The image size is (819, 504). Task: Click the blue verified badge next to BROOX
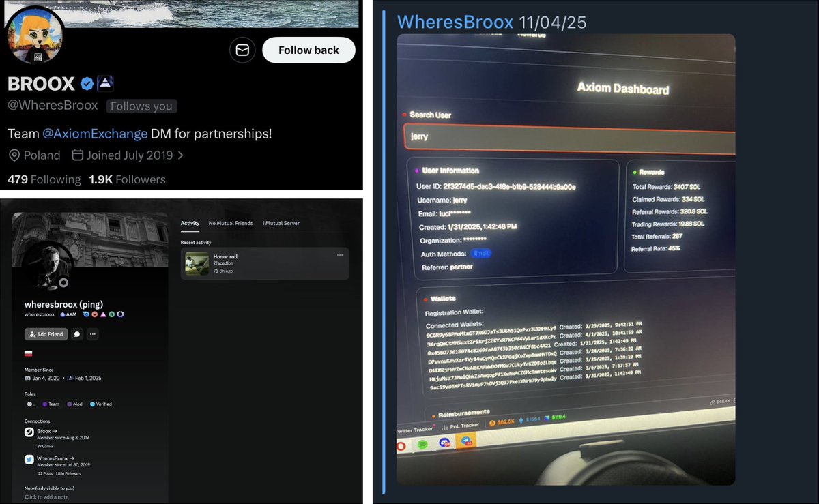(x=87, y=84)
